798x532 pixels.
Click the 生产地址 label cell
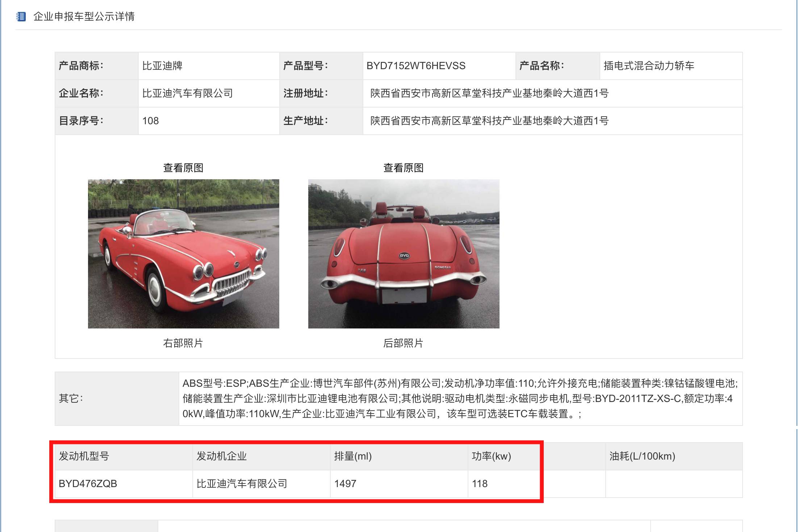pyautogui.click(x=321, y=121)
